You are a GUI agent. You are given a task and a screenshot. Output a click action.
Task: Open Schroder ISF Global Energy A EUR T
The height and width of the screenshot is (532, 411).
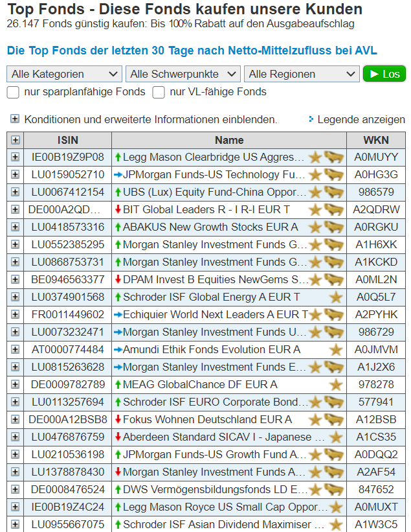pos(211,297)
